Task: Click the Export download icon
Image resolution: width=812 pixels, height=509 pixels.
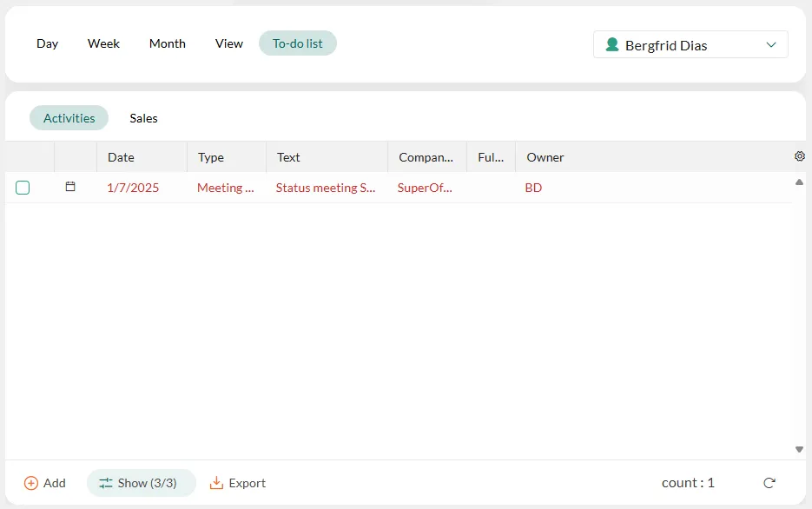Action: [217, 483]
